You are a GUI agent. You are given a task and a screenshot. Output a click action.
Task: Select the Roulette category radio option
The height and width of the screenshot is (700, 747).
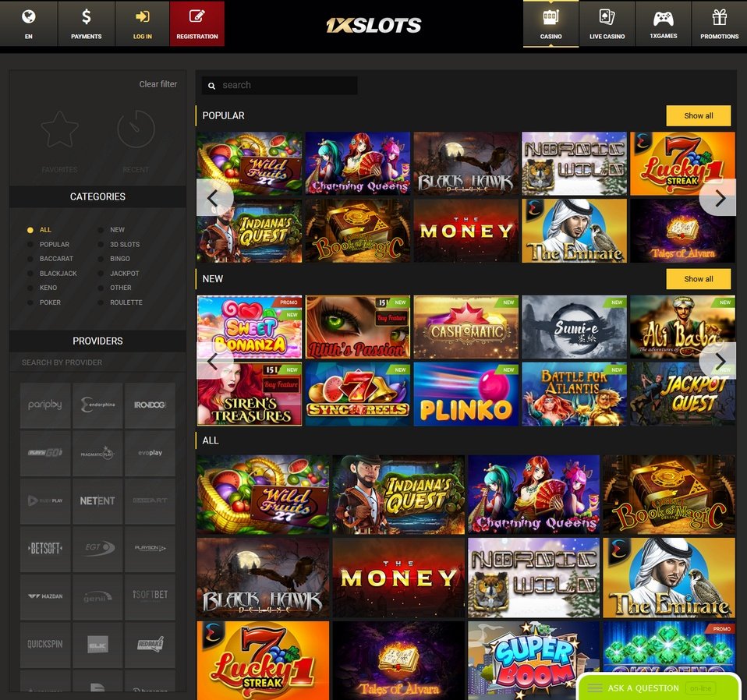coord(101,302)
